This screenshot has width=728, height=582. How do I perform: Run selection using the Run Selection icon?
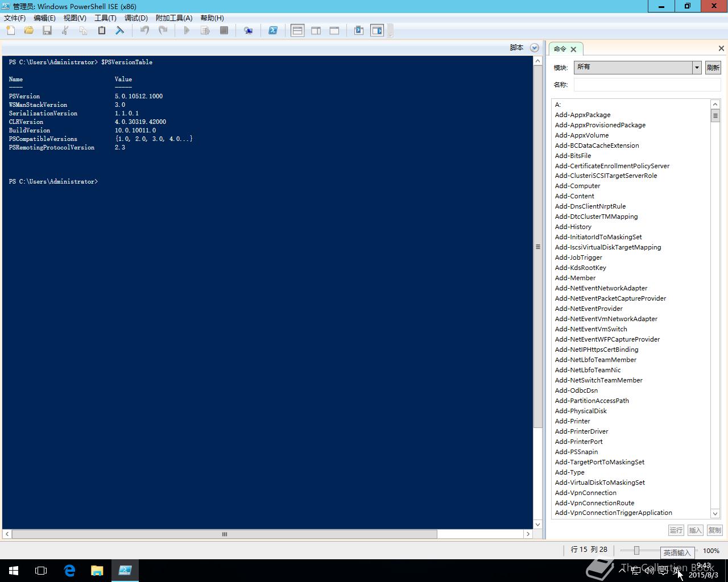205,31
